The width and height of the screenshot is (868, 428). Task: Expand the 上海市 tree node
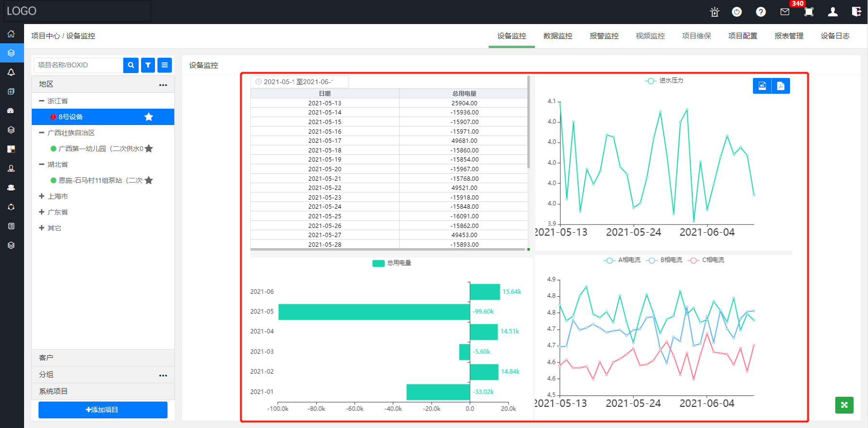(x=41, y=196)
